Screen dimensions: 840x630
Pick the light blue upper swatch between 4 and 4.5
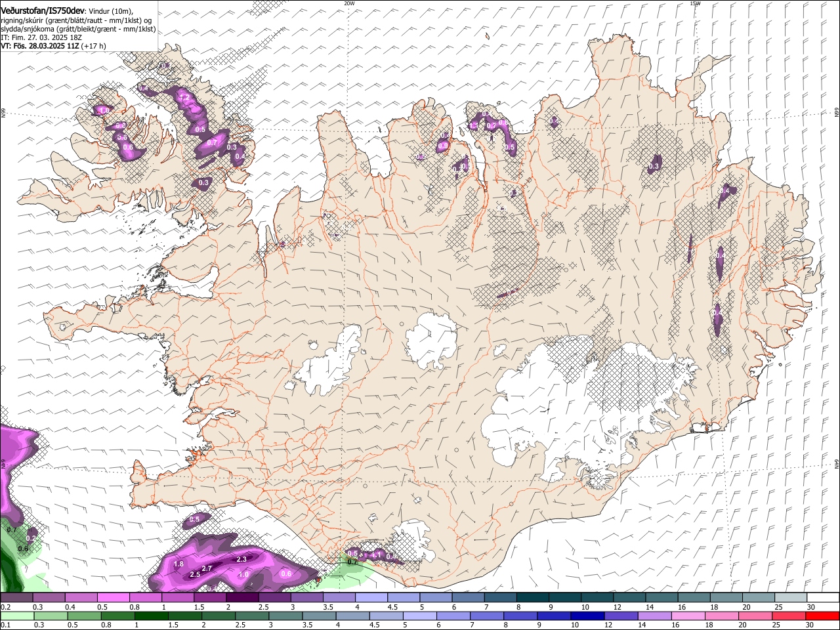(371, 598)
